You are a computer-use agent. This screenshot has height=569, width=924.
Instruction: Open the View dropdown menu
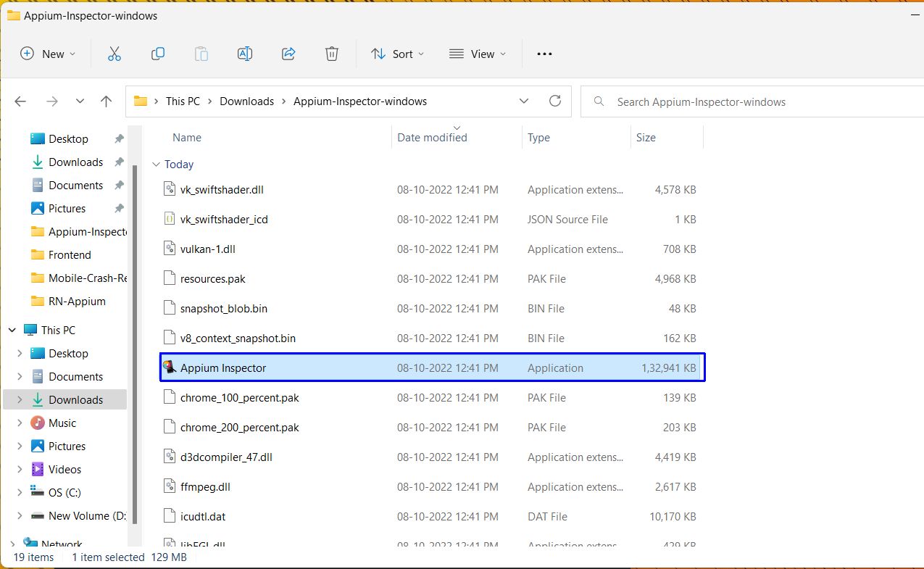[478, 54]
